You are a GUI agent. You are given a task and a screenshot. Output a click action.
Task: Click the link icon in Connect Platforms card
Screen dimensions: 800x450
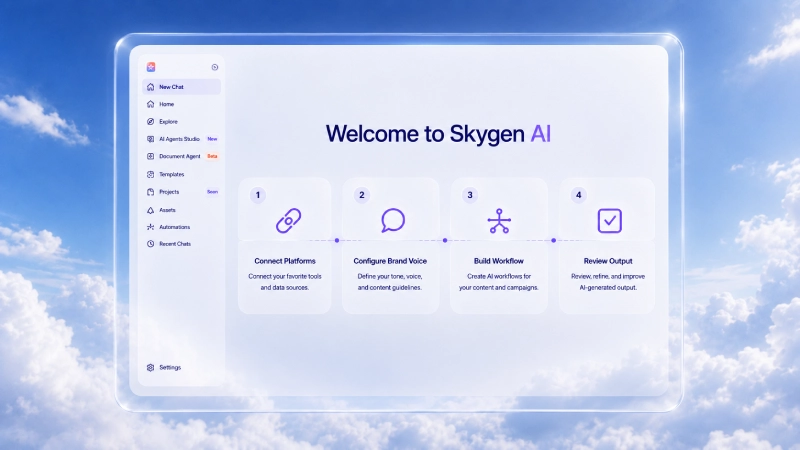coord(288,221)
